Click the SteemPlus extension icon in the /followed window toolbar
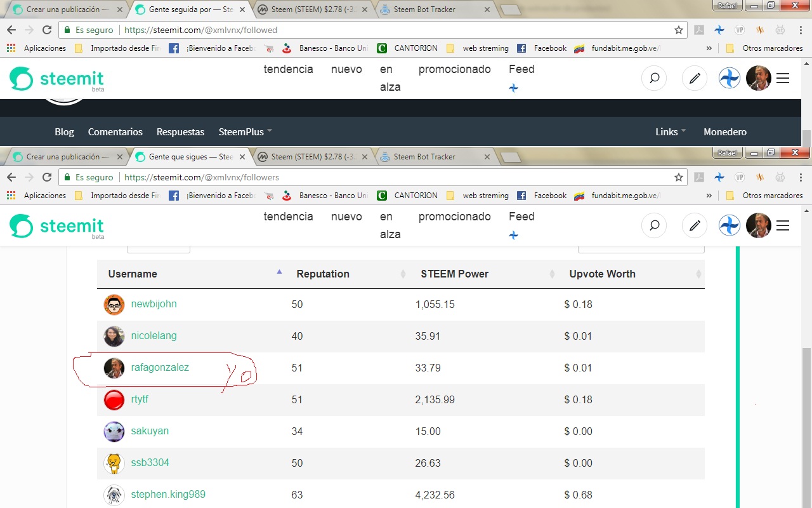 (x=719, y=30)
